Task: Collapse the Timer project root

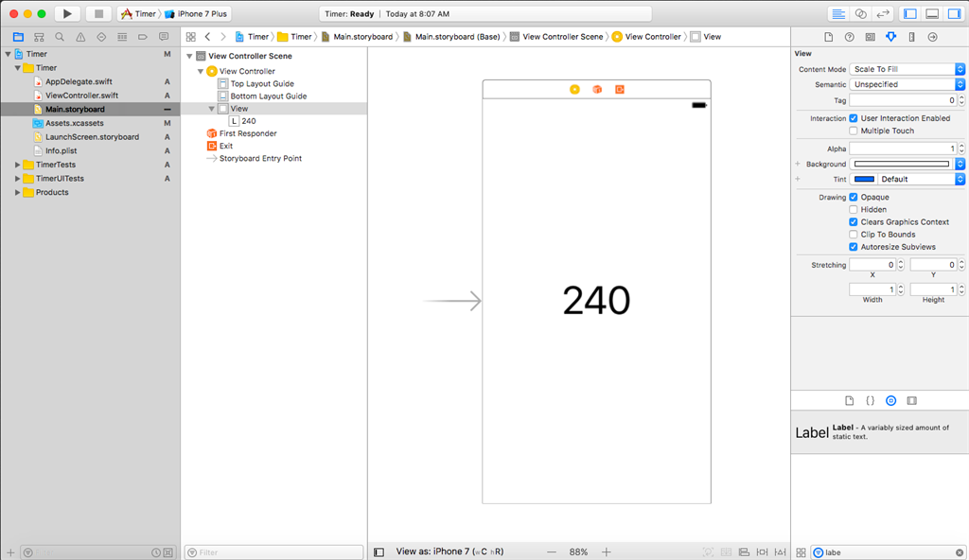Action: coord(8,54)
